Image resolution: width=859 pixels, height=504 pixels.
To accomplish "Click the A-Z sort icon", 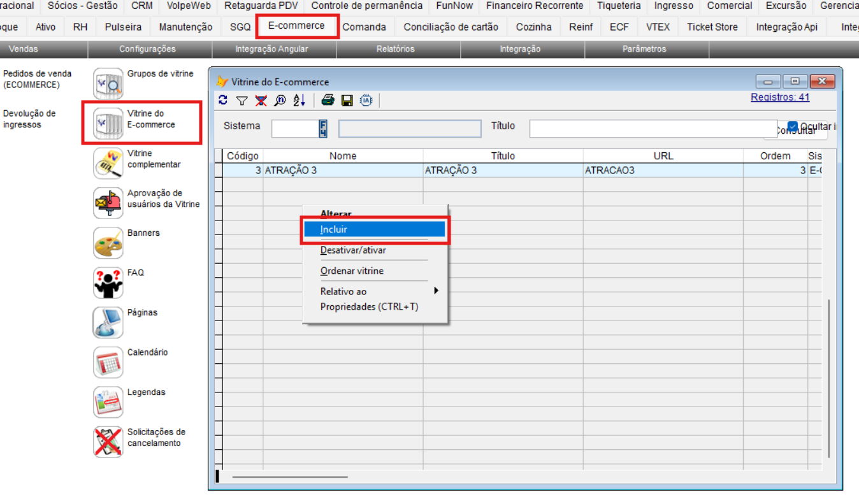I will (300, 100).
